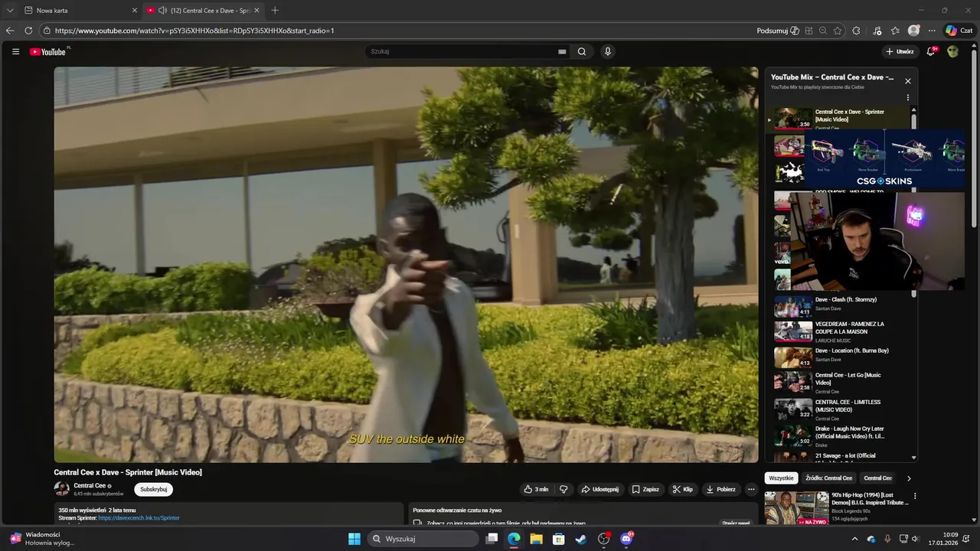This screenshot has height=551, width=980.
Task: Click the browser address bar URL
Action: [194, 31]
